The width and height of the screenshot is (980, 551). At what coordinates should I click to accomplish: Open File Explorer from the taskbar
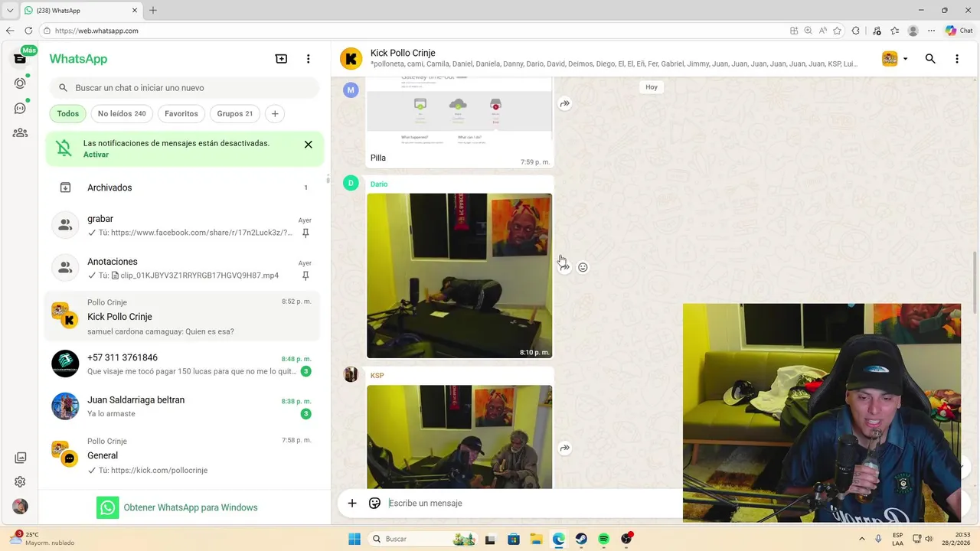[x=536, y=539]
